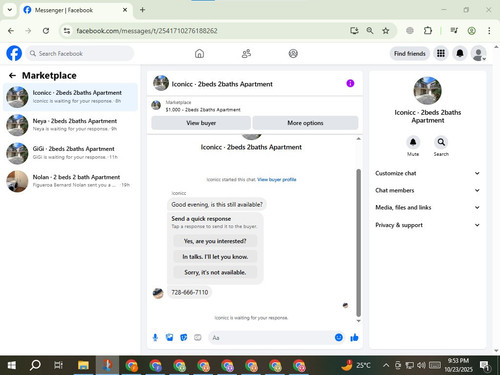Open the listing thumbnail in right panel
The width and height of the screenshot is (500, 375).
point(428,90)
